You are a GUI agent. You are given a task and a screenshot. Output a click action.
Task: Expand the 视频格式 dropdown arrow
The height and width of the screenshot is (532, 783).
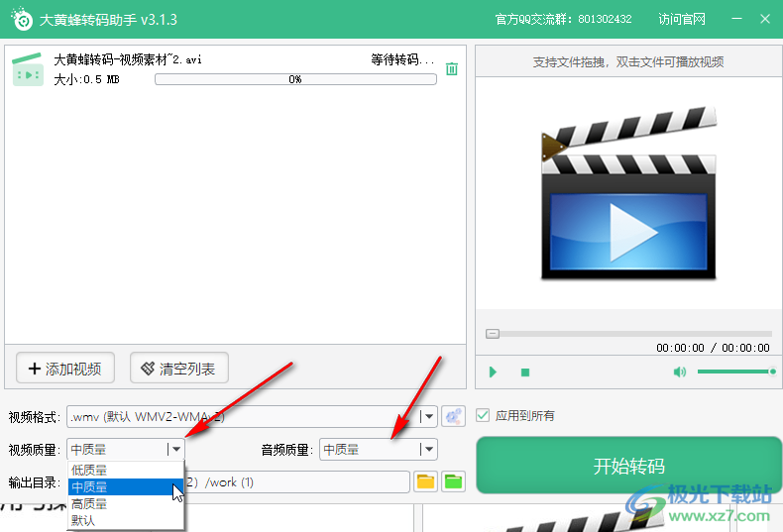[x=429, y=416]
